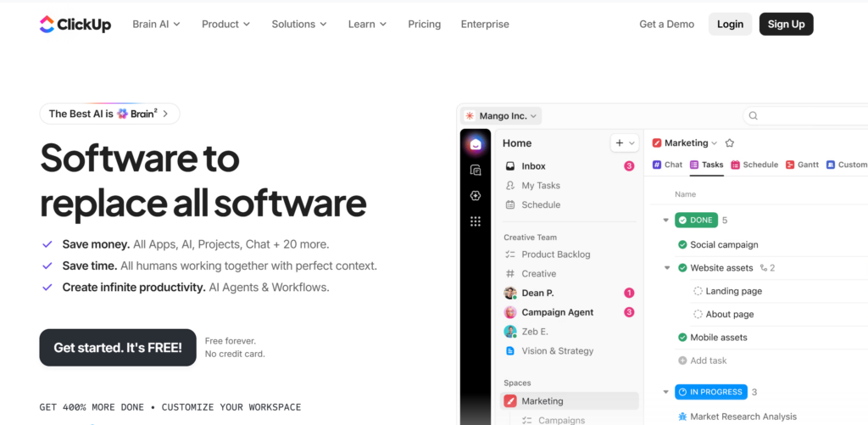The height and width of the screenshot is (425, 868).
Task: Open the Vision & Strategy doc
Action: click(569, 351)
